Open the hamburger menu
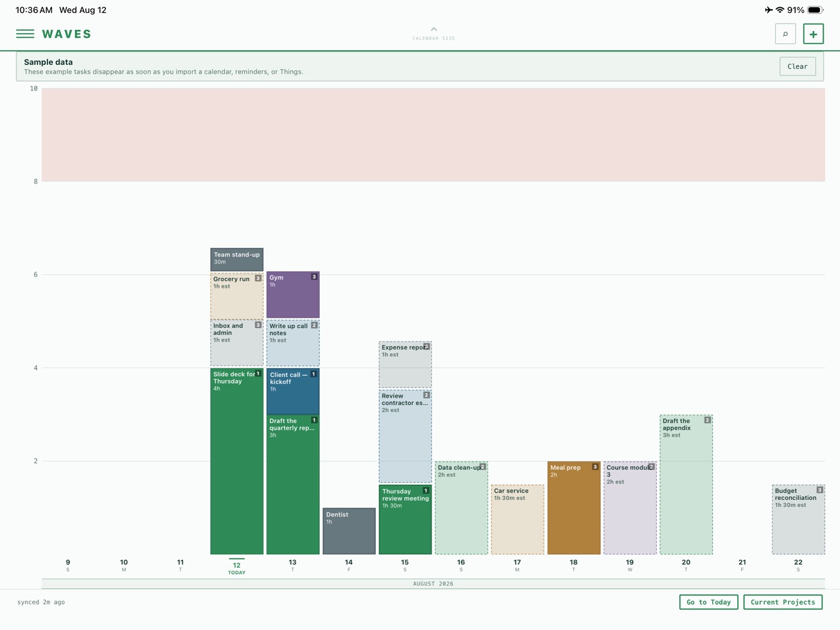This screenshot has width=840, height=630. [x=25, y=34]
